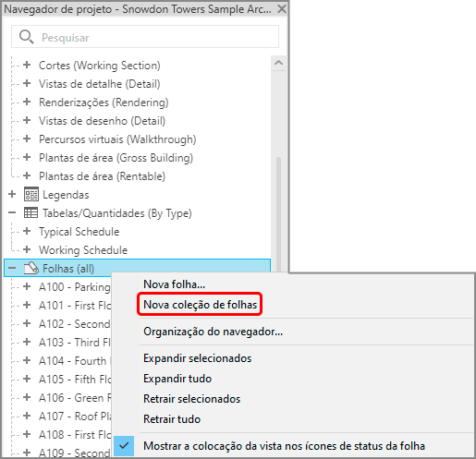Expand the Typical Schedule node
The width and height of the screenshot is (476, 459).
tap(27, 231)
